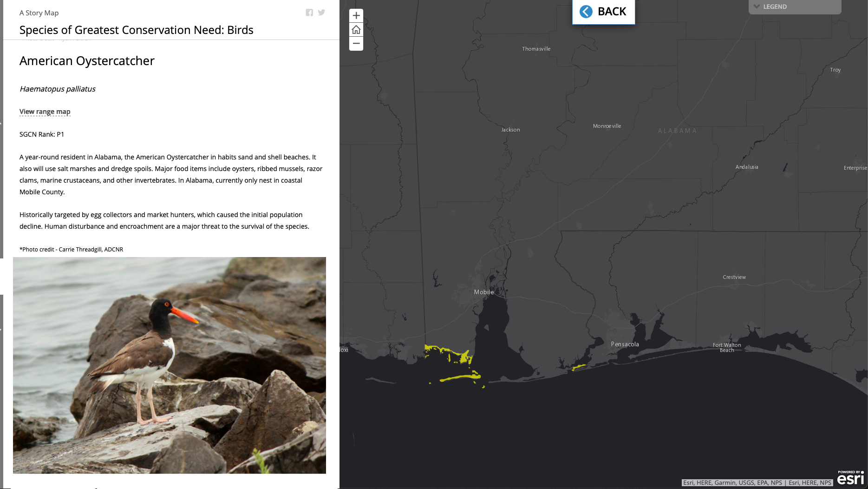The image size is (868, 489).
Task: Share the story map on Facebook
Action: point(309,13)
